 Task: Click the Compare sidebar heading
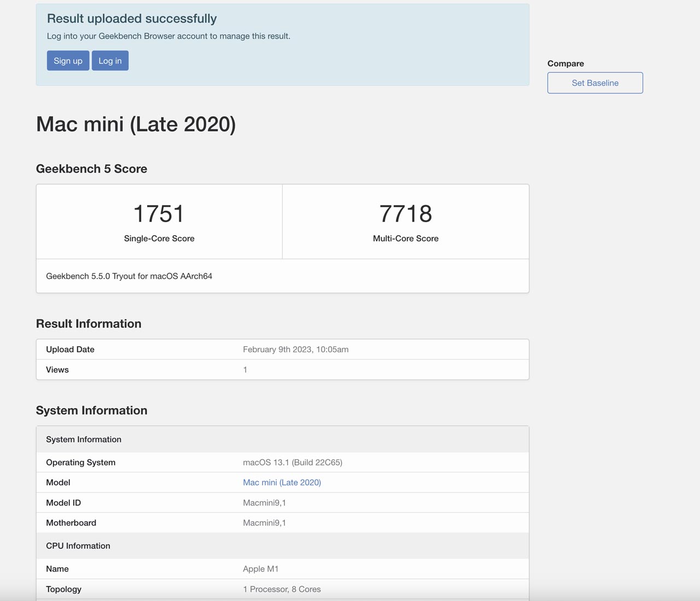pos(565,63)
